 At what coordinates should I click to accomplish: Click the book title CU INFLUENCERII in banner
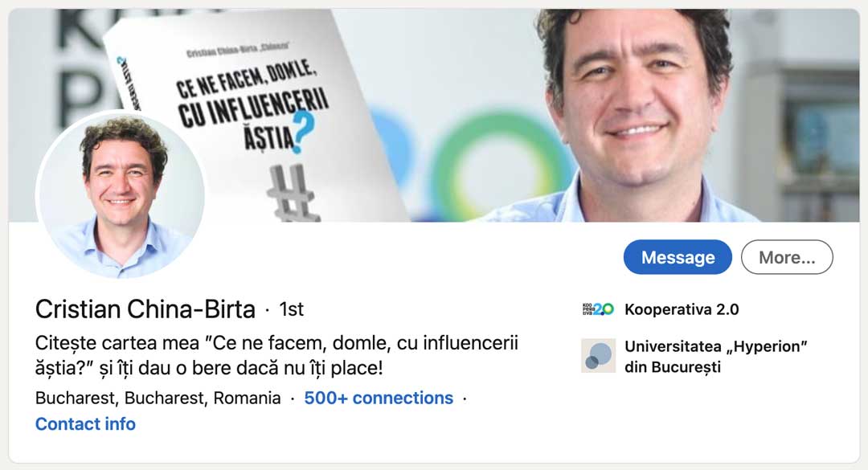click(x=253, y=109)
